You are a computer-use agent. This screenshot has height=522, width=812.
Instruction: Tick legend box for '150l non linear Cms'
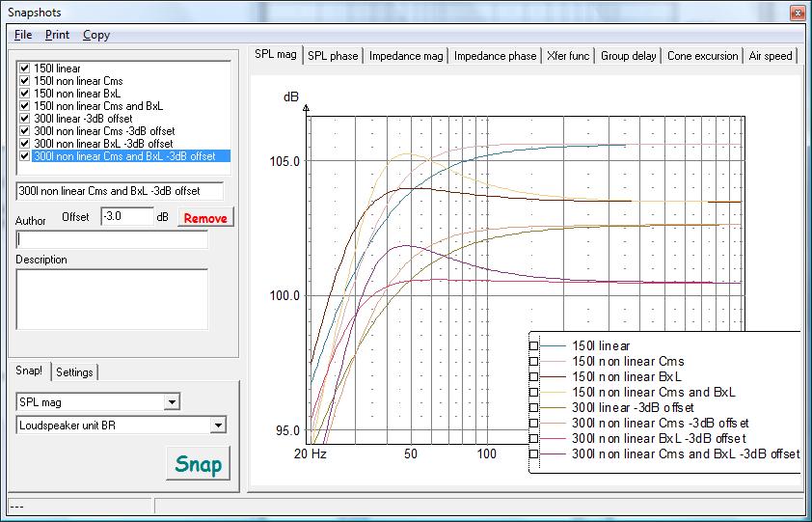pos(533,361)
